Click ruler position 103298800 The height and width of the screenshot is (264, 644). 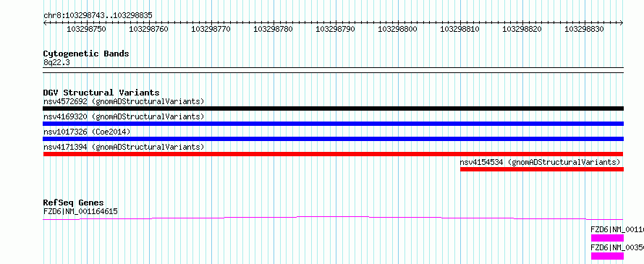tap(397, 29)
